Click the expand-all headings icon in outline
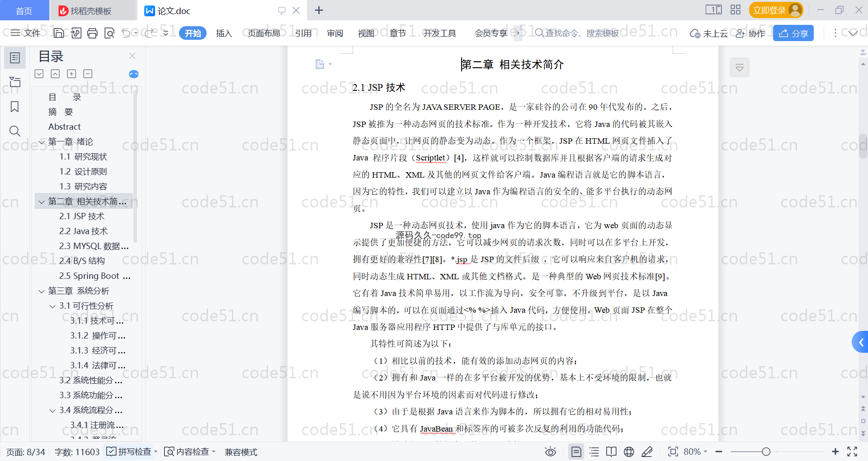This screenshot has height=461, width=868. (39, 74)
